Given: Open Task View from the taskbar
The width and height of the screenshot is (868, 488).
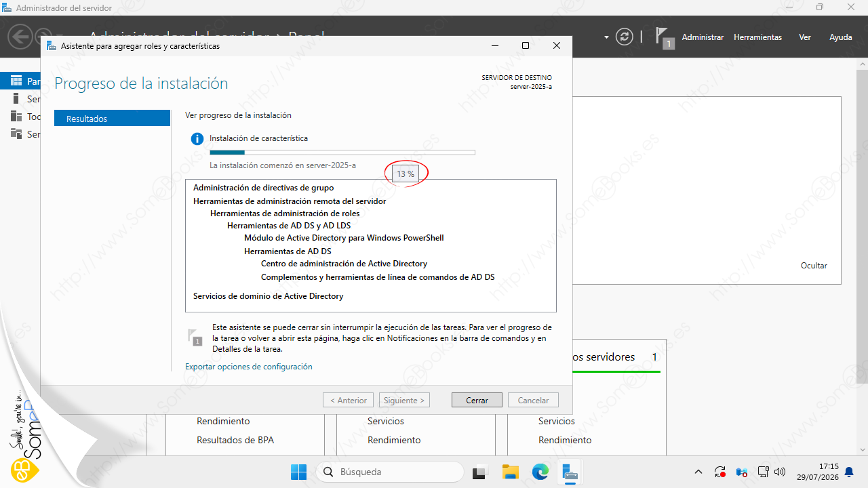Looking at the screenshot, I should coord(480,472).
